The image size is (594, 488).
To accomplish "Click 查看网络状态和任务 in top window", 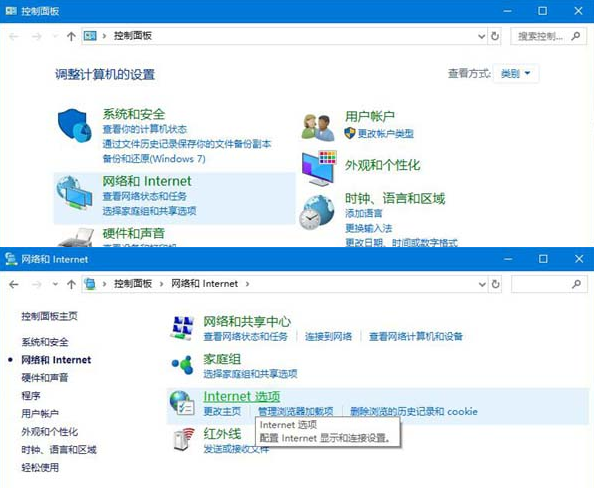I will (x=145, y=196).
